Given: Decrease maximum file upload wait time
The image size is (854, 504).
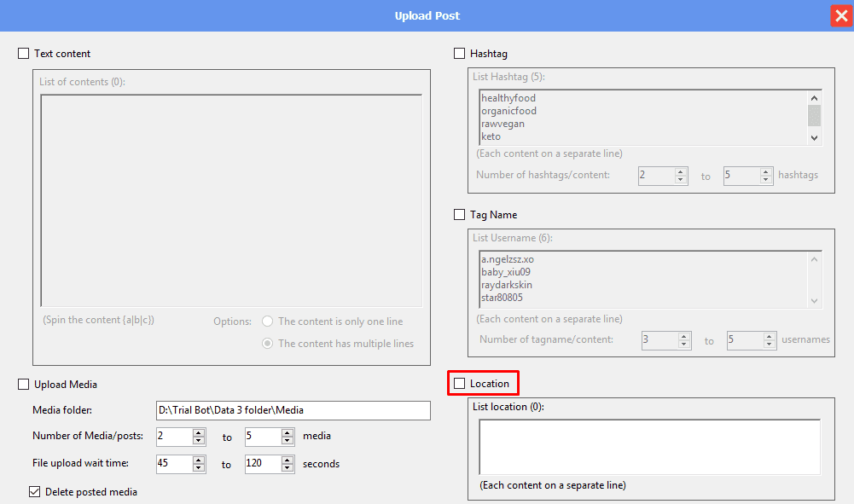Looking at the screenshot, I should (x=288, y=469).
